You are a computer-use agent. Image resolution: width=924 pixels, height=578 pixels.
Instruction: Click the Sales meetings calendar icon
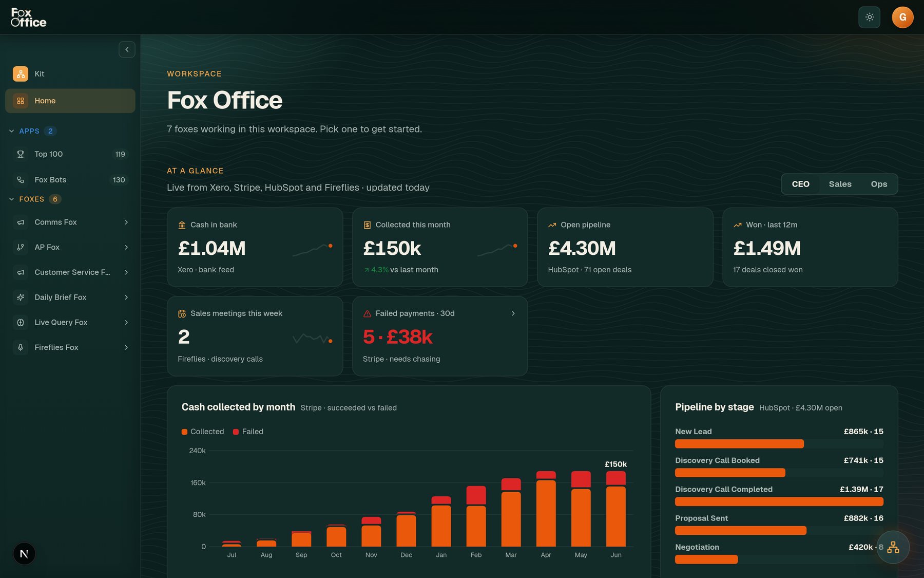pyautogui.click(x=182, y=313)
